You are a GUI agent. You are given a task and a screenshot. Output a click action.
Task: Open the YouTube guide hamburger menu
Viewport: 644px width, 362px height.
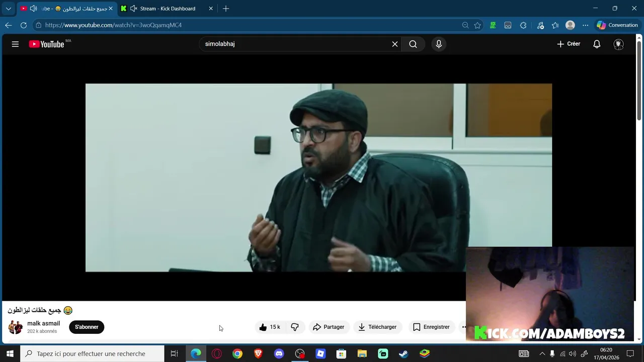[x=15, y=44]
